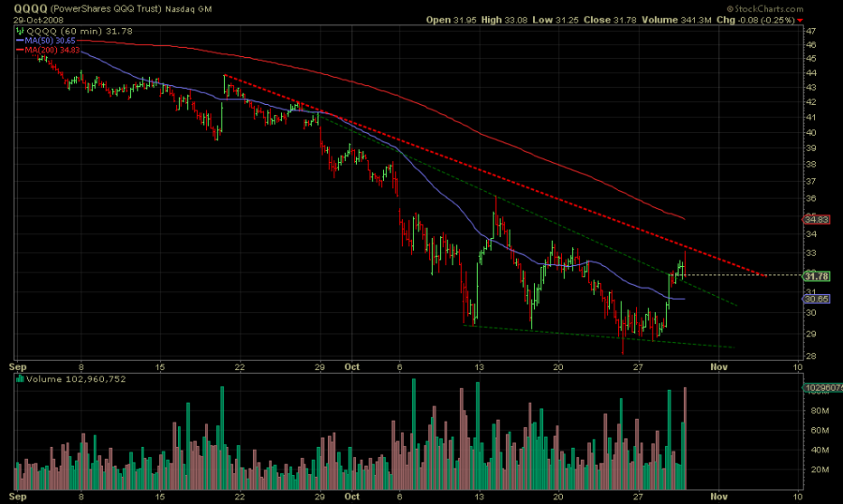Image resolution: width=843 pixels, height=504 pixels.
Task: Click the green volume value tag on right axis
Action: [823, 388]
